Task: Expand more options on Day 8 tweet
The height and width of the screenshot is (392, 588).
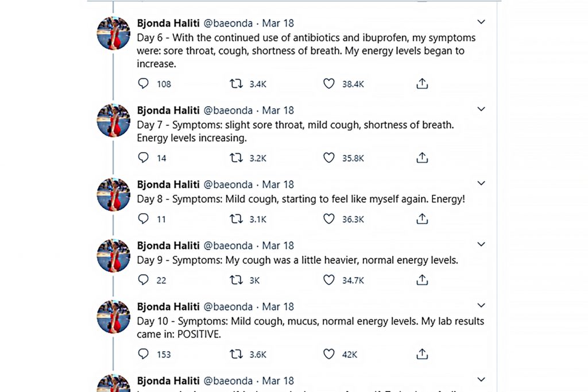Action: [x=481, y=183]
